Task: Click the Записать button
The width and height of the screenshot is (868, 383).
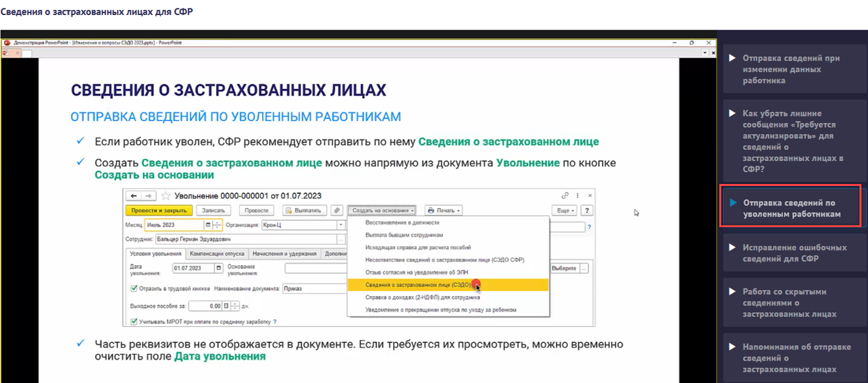Action: tap(214, 210)
